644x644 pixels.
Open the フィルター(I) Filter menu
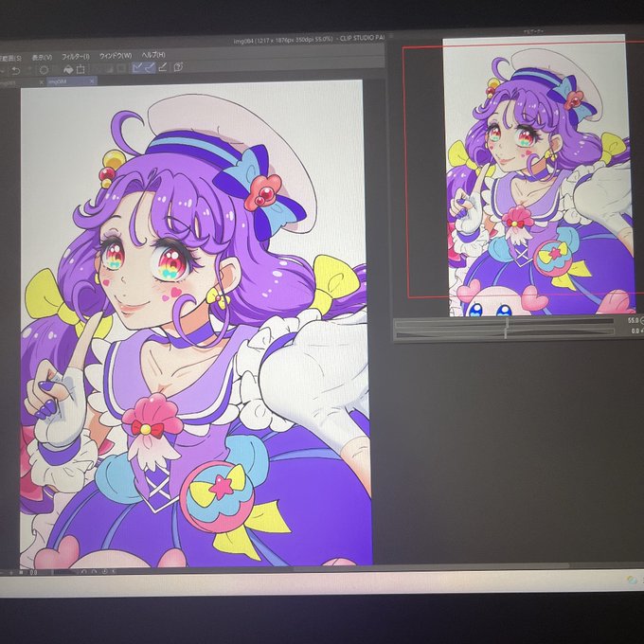[76, 56]
